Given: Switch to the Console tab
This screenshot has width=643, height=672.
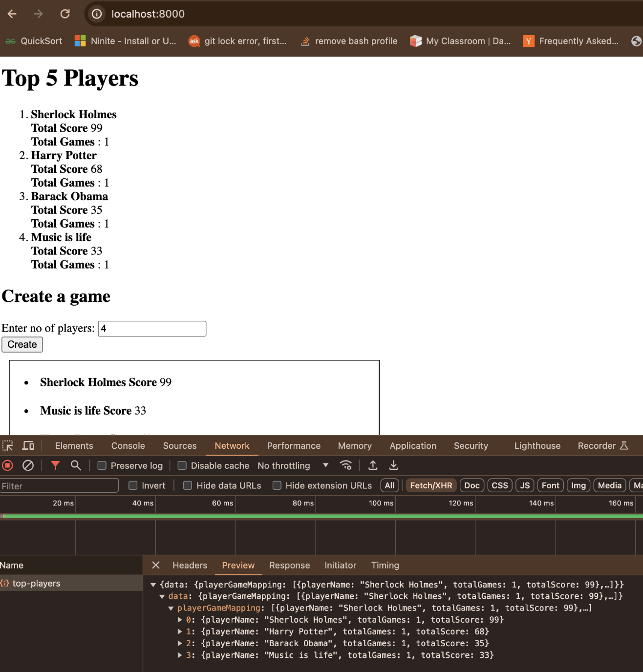Looking at the screenshot, I should coord(128,445).
